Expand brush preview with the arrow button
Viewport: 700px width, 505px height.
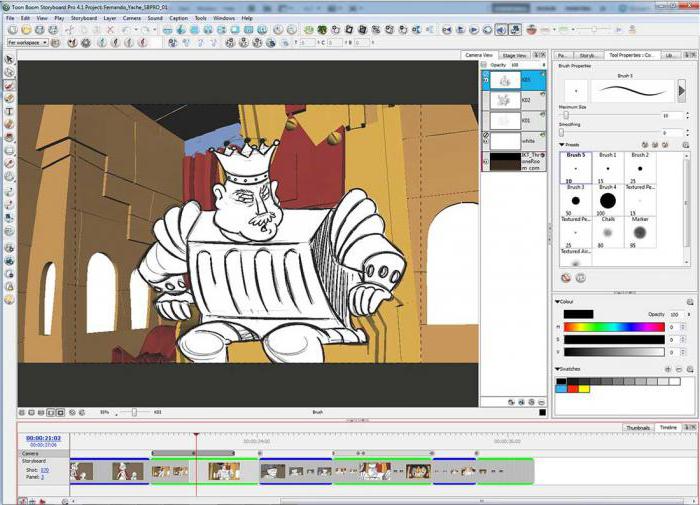coord(682,91)
